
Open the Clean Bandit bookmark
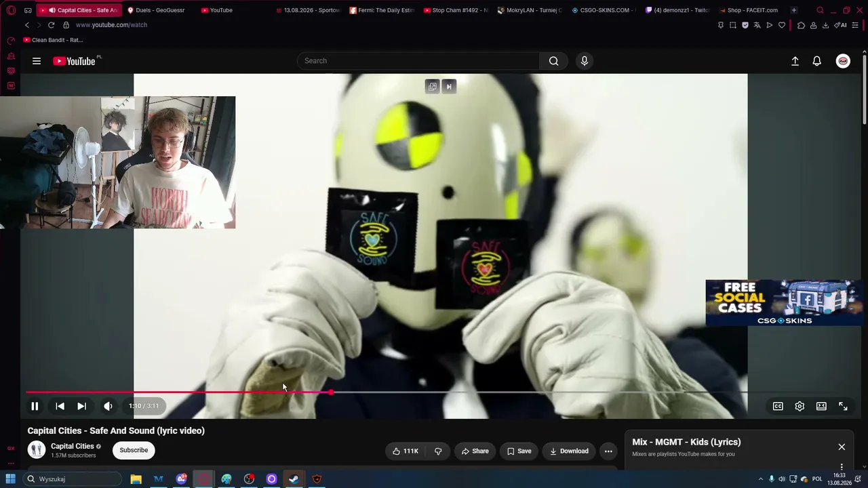pyautogui.click(x=53, y=40)
